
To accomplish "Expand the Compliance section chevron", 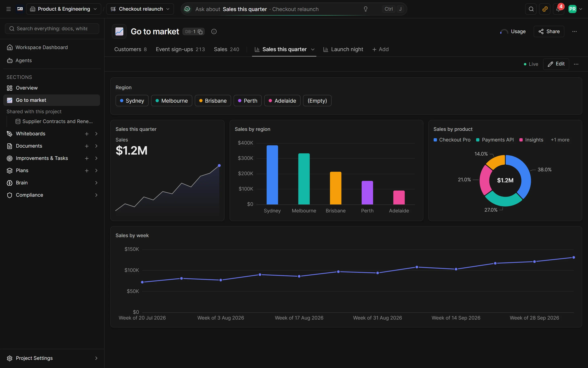I will 96,195.
